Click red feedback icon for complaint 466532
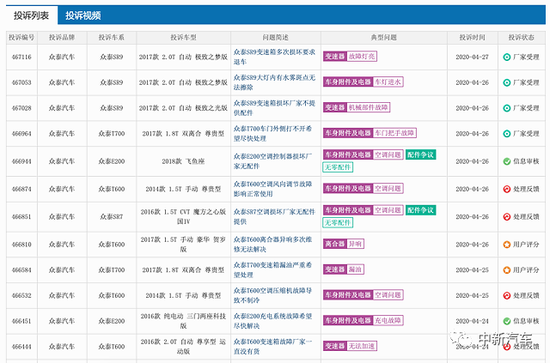This screenshot has width=550, height=363. pyautogui.click(x=507, y=296)
